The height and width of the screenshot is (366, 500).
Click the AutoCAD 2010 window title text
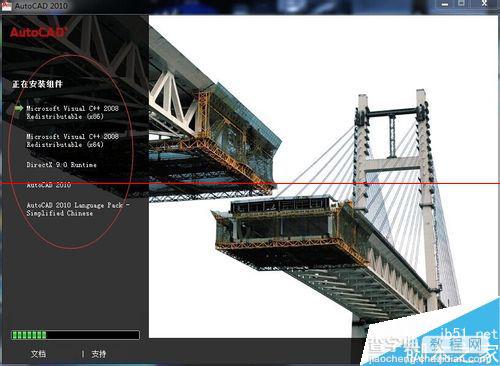pyautogui.click(x=41, y=6)
